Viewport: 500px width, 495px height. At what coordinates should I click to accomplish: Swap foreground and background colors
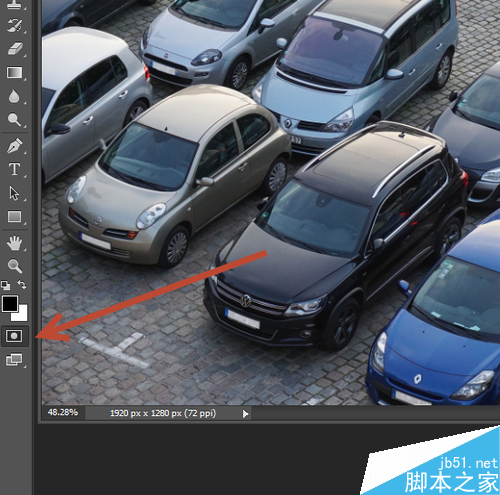pos(22,284)
